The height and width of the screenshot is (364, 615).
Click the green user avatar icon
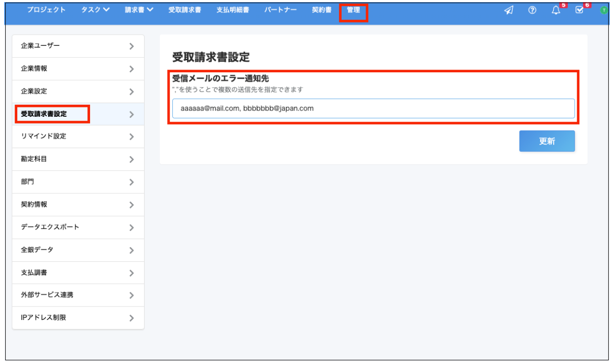click(x=603, y=10)
